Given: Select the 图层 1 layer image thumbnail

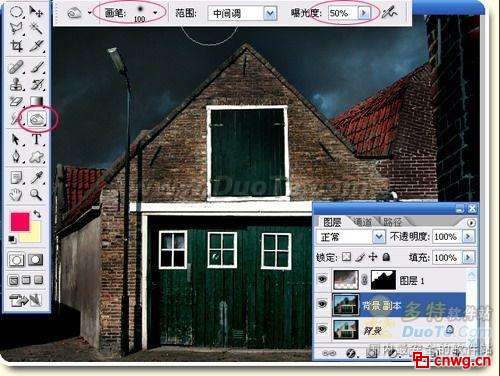Looking at the screenshot, I should coord(346,280).
